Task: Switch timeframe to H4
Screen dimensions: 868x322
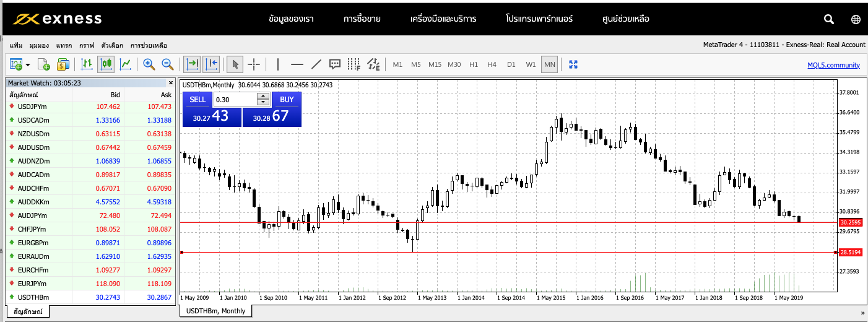Action: 492,64
